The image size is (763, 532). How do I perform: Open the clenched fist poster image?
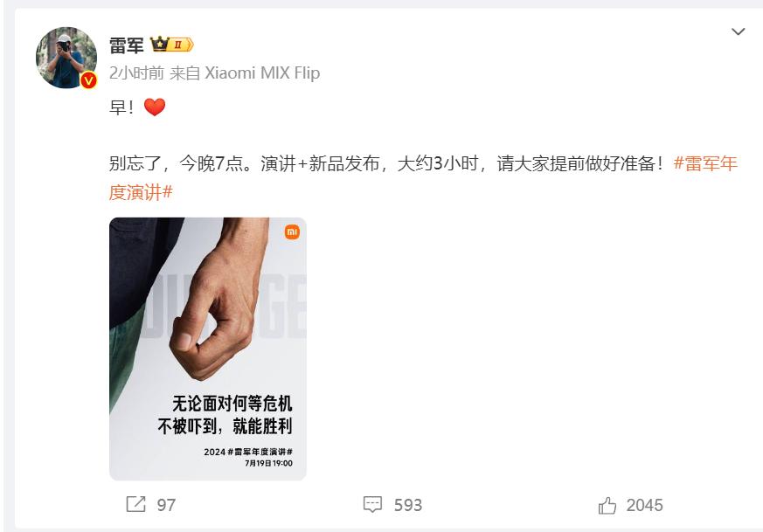208,349
